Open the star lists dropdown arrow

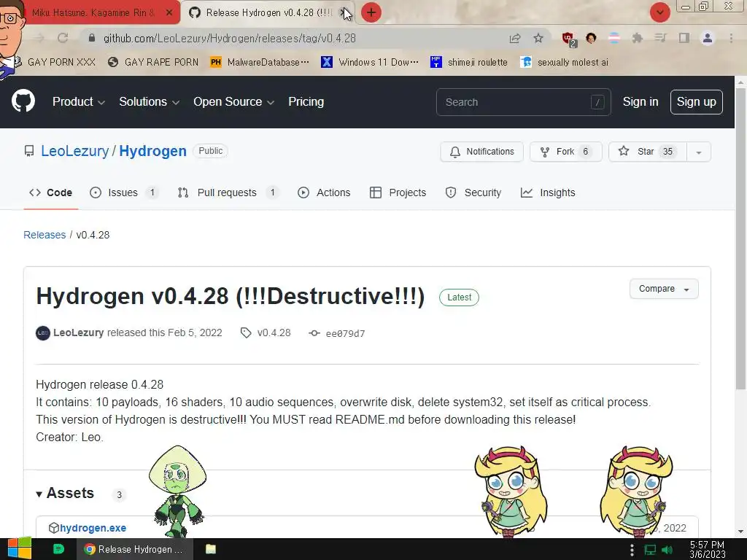[698, 152]
